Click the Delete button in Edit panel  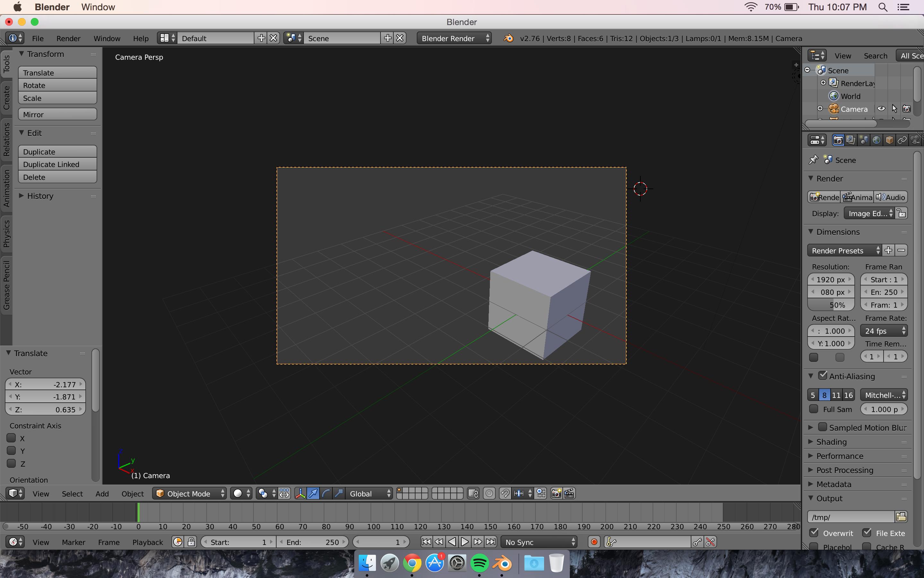(x=57, y=177)
